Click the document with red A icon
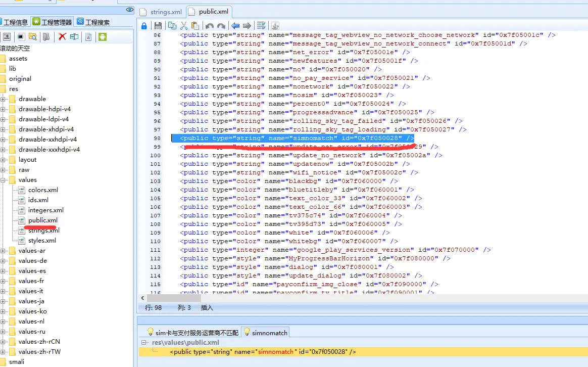The width and height of the screenshot is (588, 367). point(88,36)
